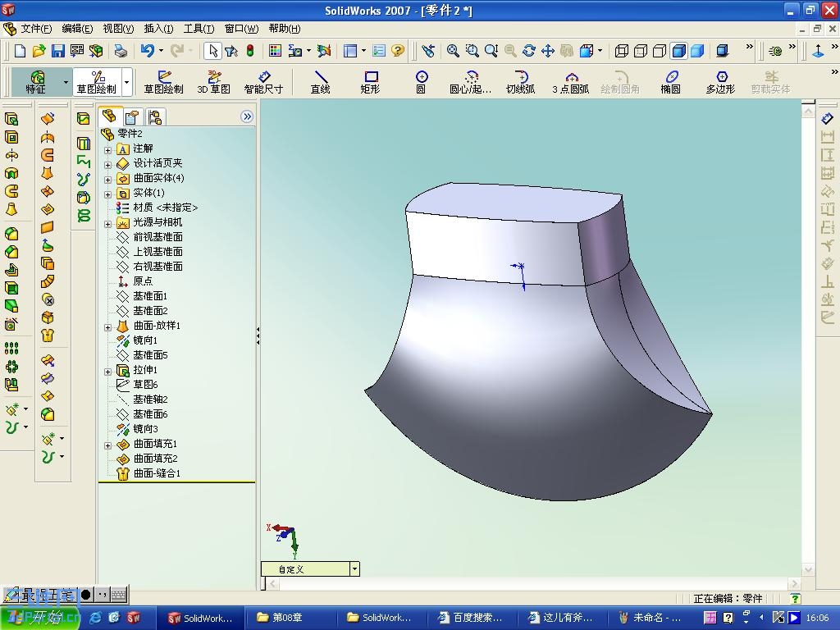840x630 pixels.
Task: Switch to the PropertyManager tab
Action: pyautogui.click(x=132, y=116)
